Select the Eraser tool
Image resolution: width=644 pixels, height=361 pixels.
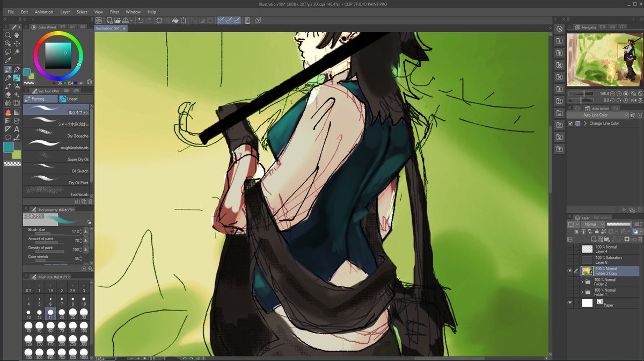[7, 95]
